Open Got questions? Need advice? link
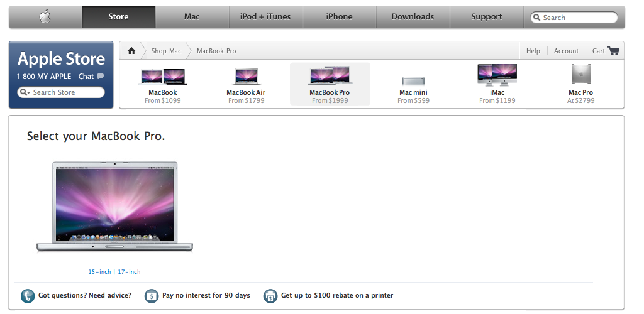This screenshot has width=644, height=314. pyautogui.click(x=85, y=295)
